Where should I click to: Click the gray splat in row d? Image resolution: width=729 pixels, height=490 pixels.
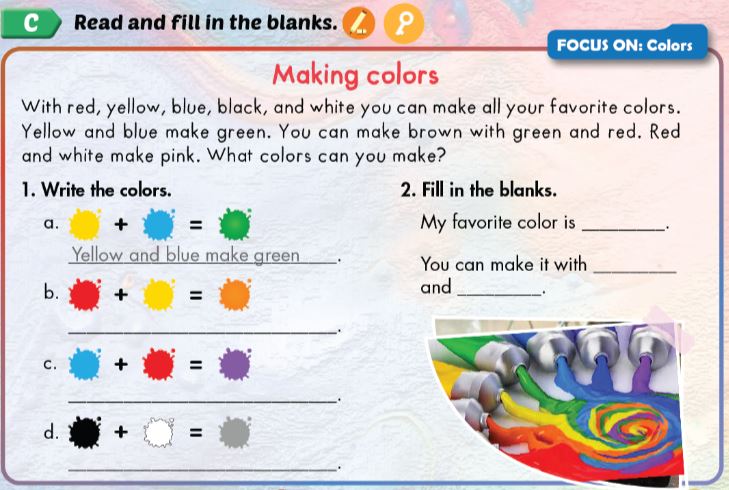[x=233, y=433]
